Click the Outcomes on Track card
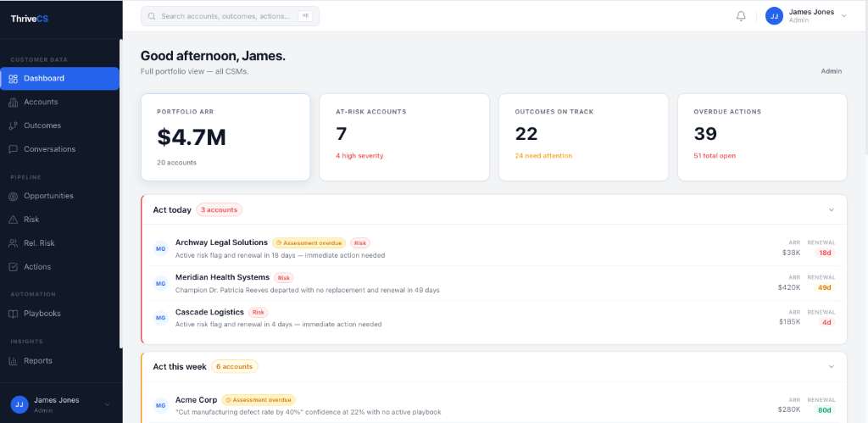This screenshot has width=868, height=423. click(583, 137)
